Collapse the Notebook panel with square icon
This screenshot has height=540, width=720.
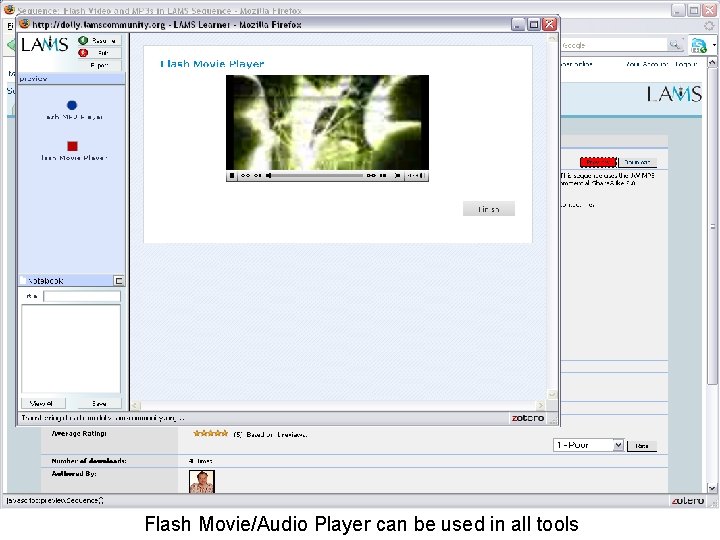[x=118, y=281]
